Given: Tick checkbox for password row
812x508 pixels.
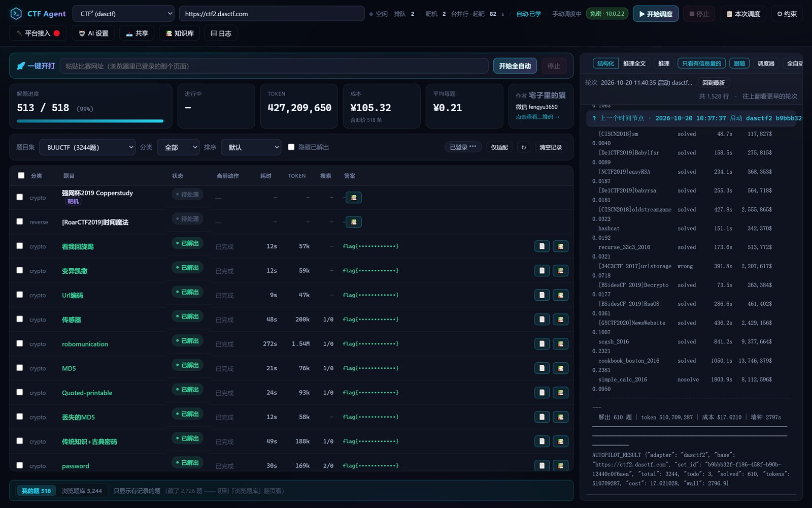Looking at the screenshot, I should pyautogui.click(x=20, y=465).
